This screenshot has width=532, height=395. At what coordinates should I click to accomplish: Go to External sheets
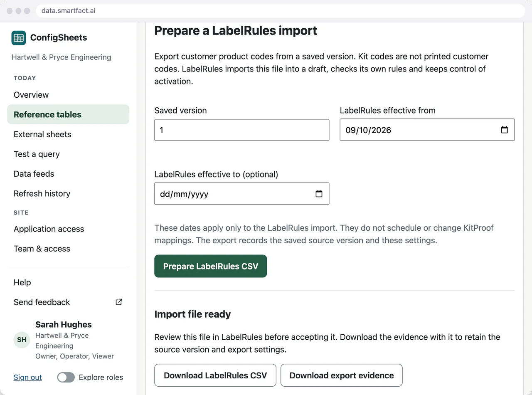(x=68, y=134)
